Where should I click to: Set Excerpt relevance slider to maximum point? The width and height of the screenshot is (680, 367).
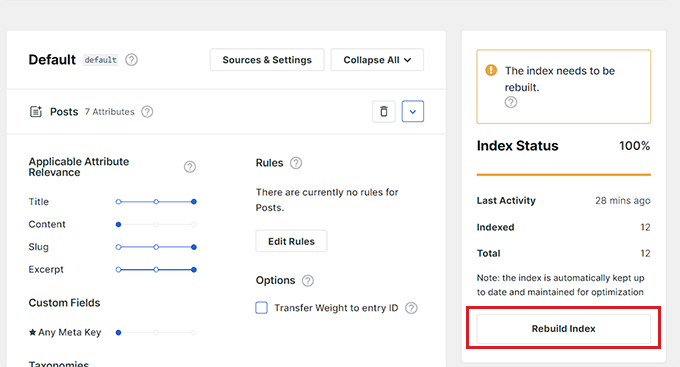[194, 270]
